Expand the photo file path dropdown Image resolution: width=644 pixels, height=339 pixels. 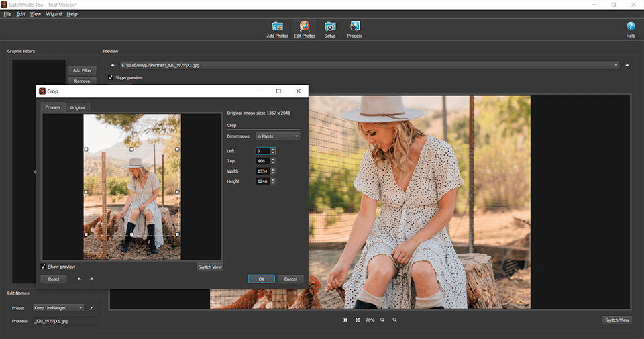[616, 65]
